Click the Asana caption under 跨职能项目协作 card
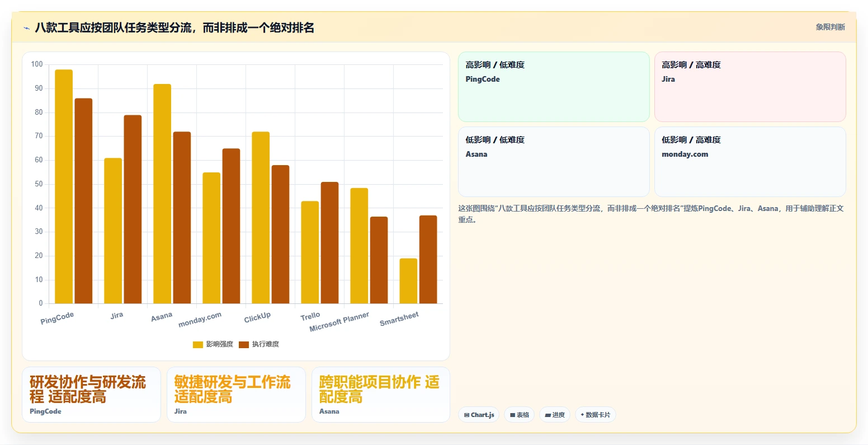The width and height of the screenshot is (868, 445). coord(329,411)
